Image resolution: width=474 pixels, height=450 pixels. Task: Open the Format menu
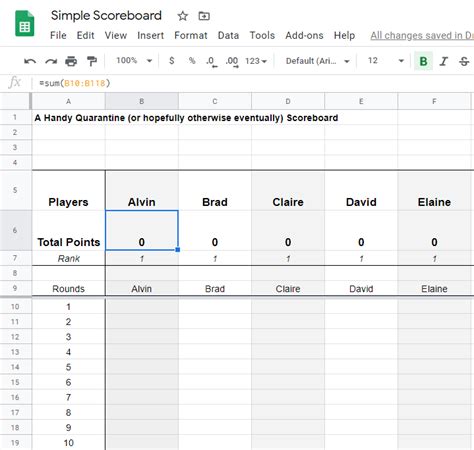pyautogui.click(x=191, y=35)
